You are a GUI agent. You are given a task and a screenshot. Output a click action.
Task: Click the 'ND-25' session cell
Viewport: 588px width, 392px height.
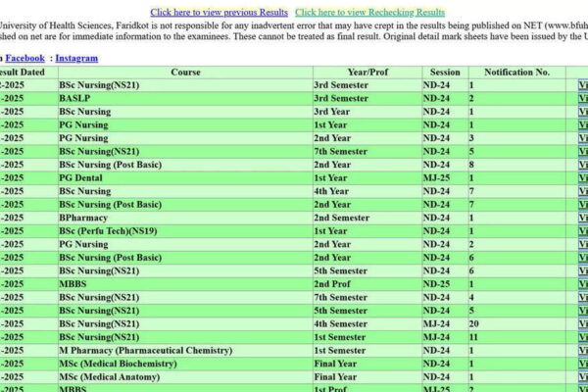coord(445,284)
